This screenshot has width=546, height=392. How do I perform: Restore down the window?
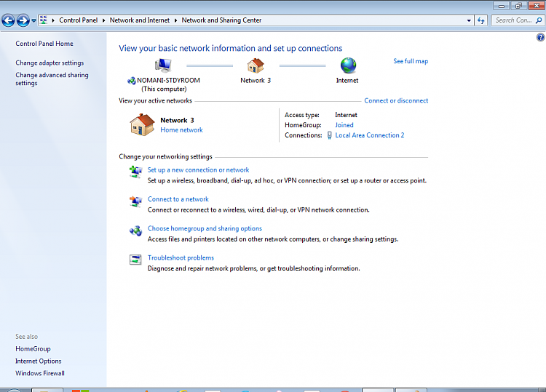[518, 6]
